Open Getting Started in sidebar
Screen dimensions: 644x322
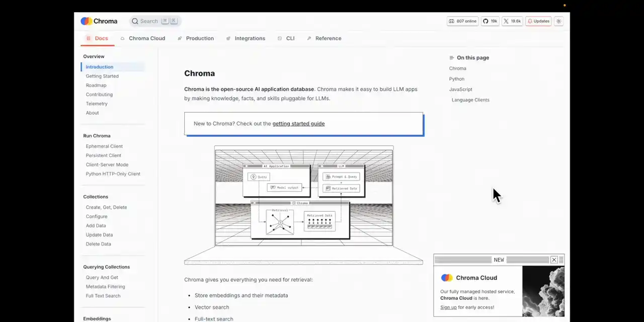click(x=102, y=76)
